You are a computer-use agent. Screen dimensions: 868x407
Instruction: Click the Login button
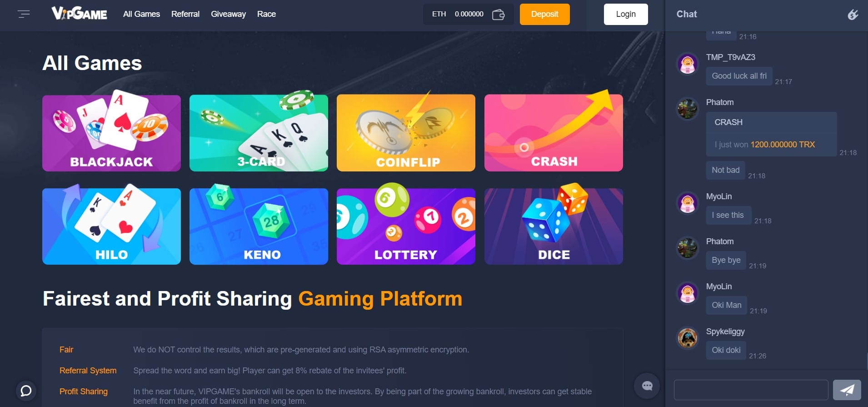626,14
